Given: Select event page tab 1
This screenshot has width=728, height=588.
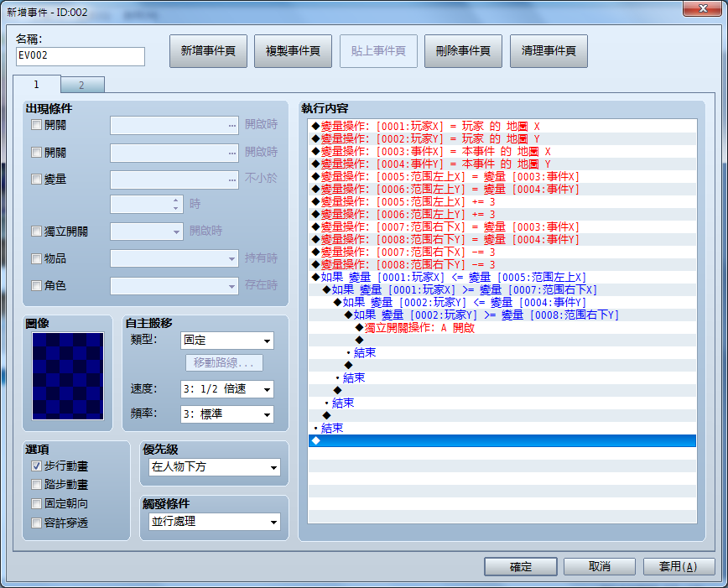Looking at the screenshot, I should 37,84.
